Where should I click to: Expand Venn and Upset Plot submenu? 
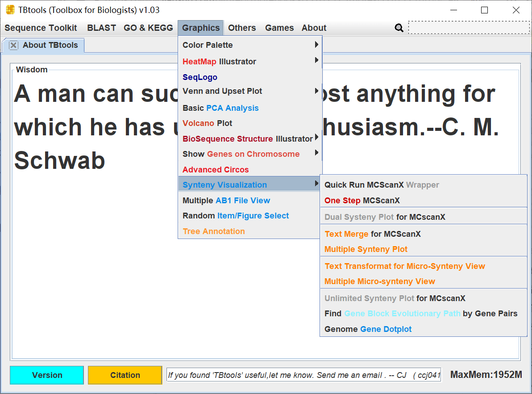pos(250,91)
